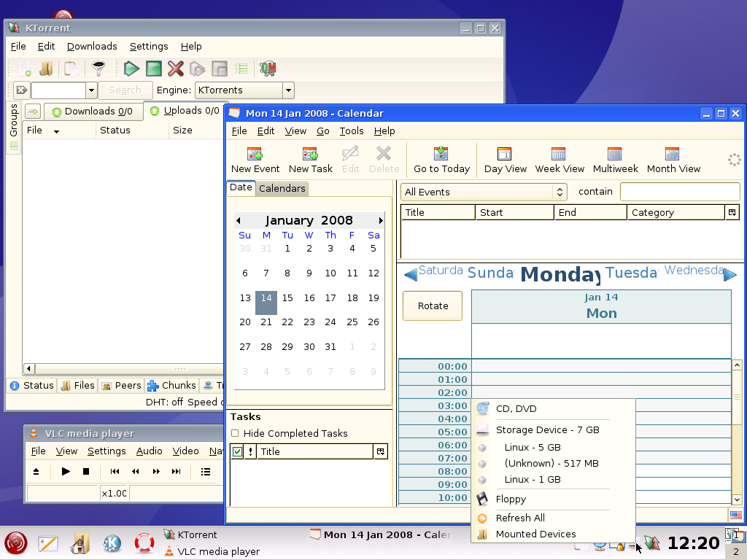Open the All Events filter dropdown

(x=484, y=192)
